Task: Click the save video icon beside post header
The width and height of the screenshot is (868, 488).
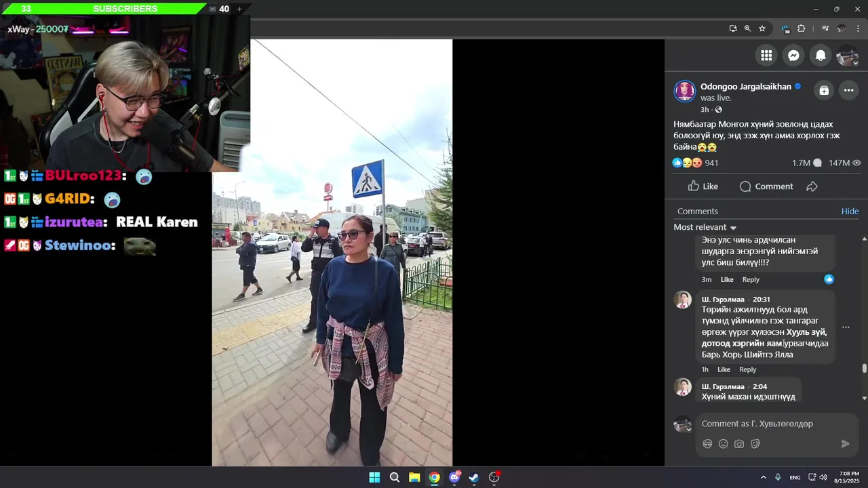Action: click(824, 90)
